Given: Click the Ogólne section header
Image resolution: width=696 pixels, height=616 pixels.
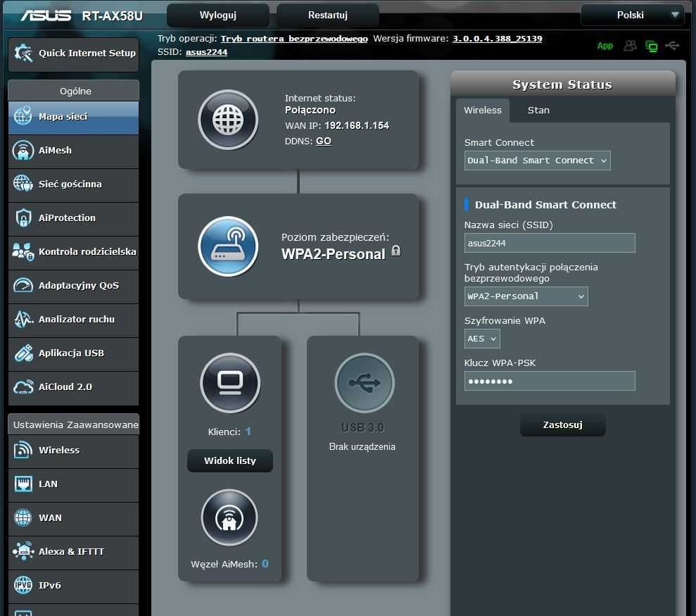Looking at the screenshot, I should click(x=74, y=91).
